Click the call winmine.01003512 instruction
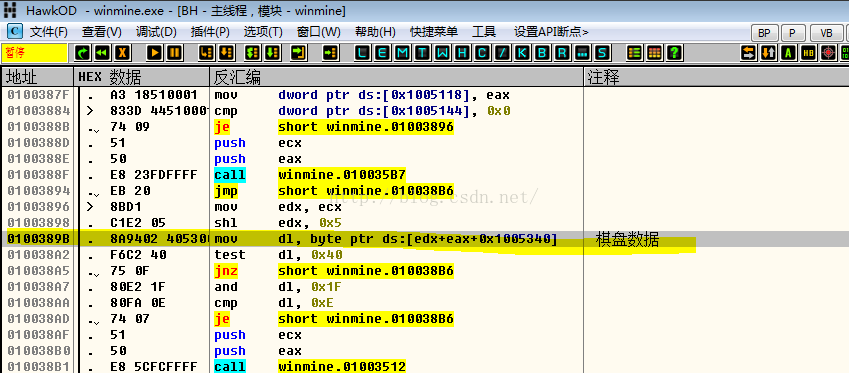This screenshot has width=849, height=373. pyautogui.click(x=310, y=367)
